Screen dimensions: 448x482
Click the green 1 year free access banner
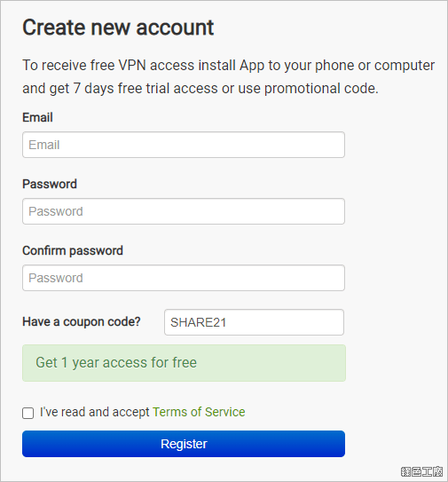[184, 363]
